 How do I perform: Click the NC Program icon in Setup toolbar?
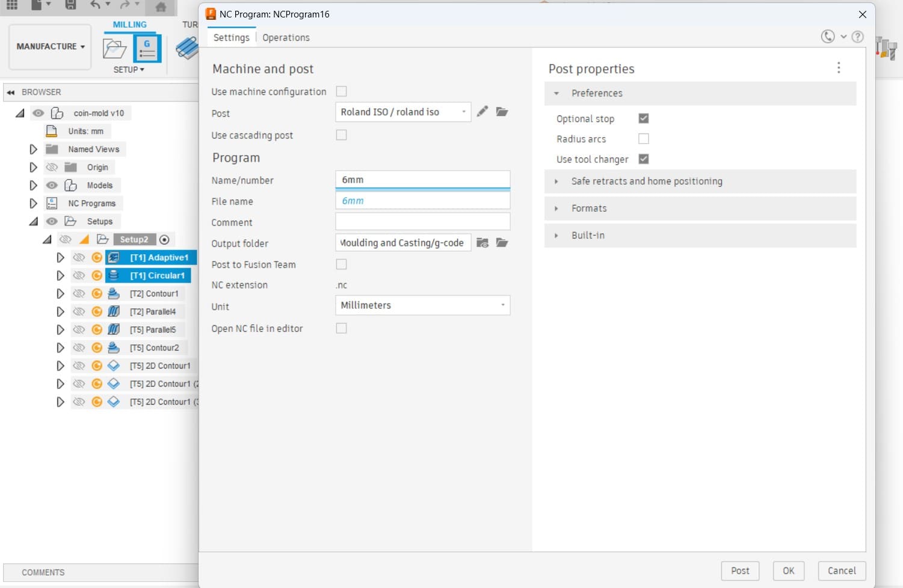click(x=147, y=48)
